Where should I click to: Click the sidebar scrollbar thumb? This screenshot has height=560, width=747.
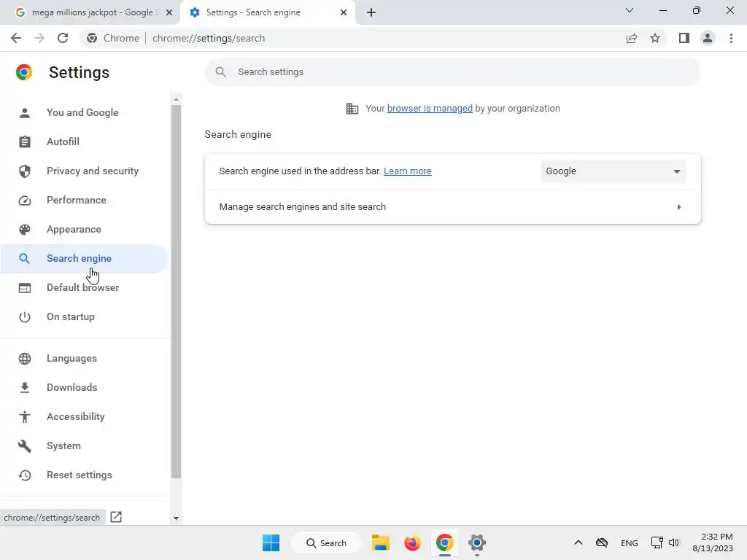177,292
